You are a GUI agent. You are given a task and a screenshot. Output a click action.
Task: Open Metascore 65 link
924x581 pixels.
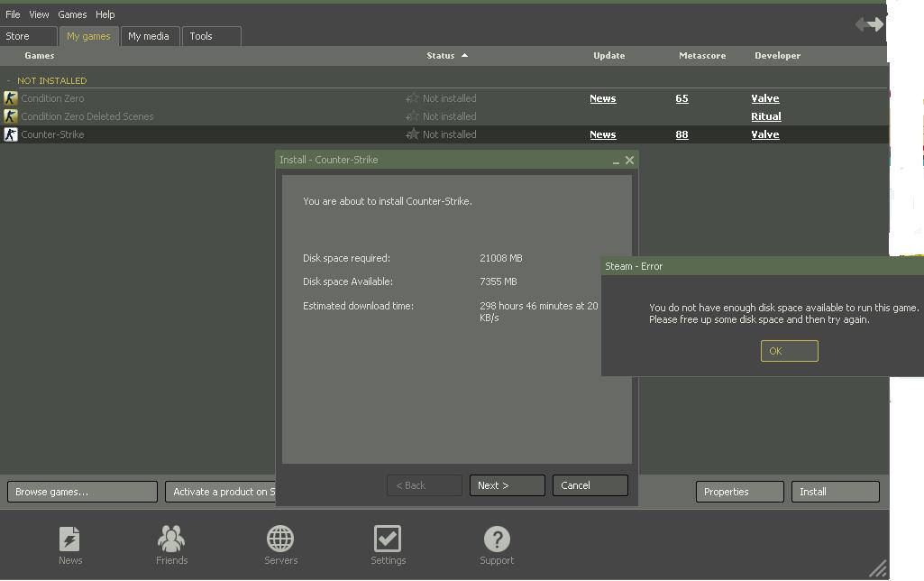pos(682,98)
